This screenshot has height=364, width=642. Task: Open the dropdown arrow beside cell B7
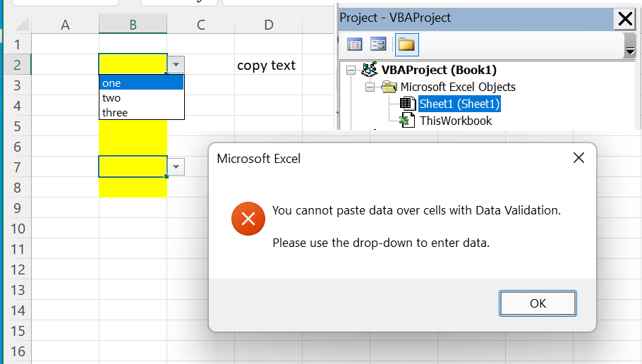[x=176, y=166]
